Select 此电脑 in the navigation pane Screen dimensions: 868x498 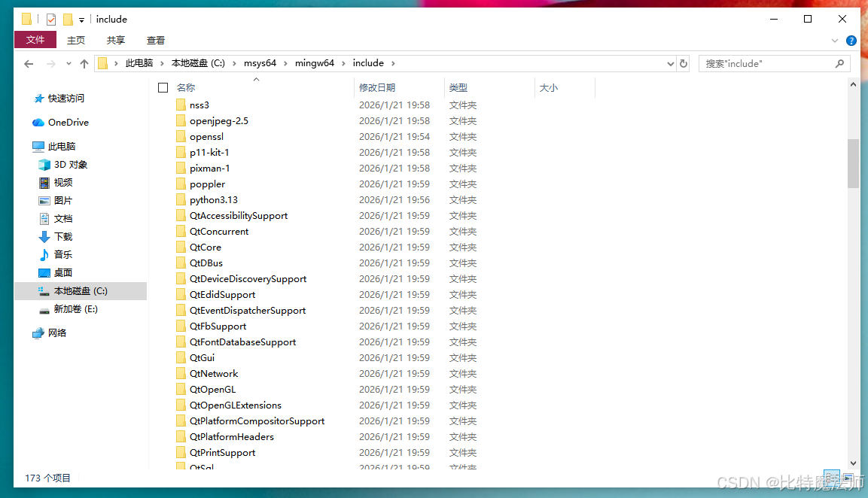(62, 146)
